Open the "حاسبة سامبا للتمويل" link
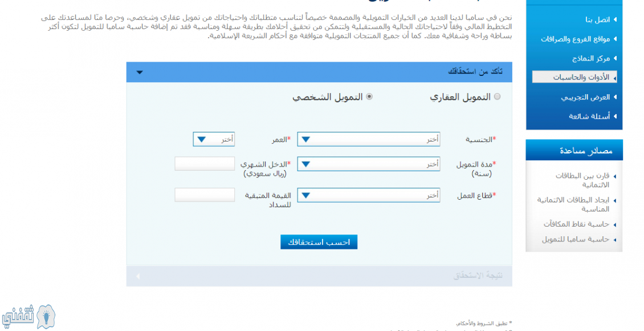 (x=576, y=239)
